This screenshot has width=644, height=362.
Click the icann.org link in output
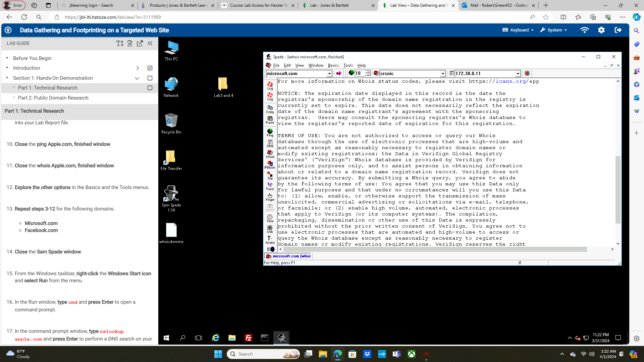click(511, 81)
